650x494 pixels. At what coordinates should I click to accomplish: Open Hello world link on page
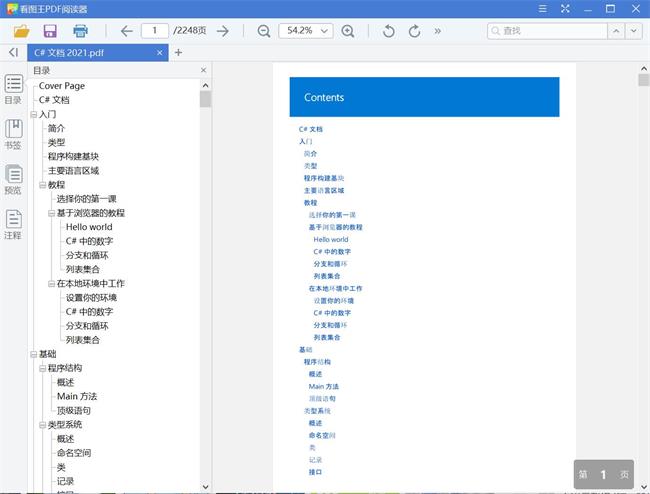pyautogui.click(x=331, y=240)
